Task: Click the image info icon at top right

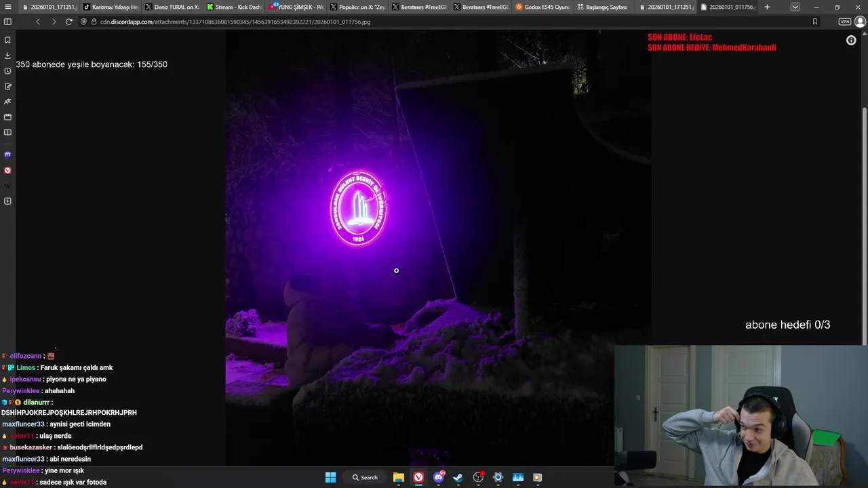Action: coord(851,41)
